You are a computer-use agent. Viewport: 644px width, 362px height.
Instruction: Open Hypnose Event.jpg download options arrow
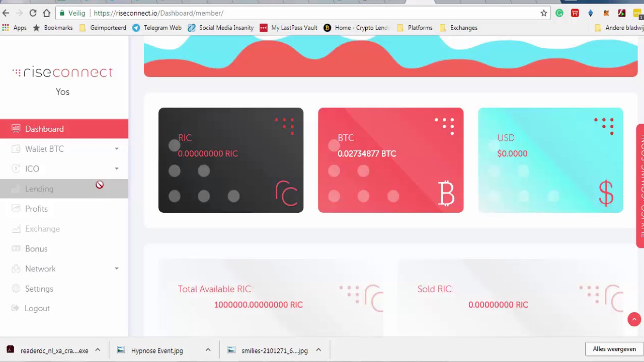pos(208,350)
